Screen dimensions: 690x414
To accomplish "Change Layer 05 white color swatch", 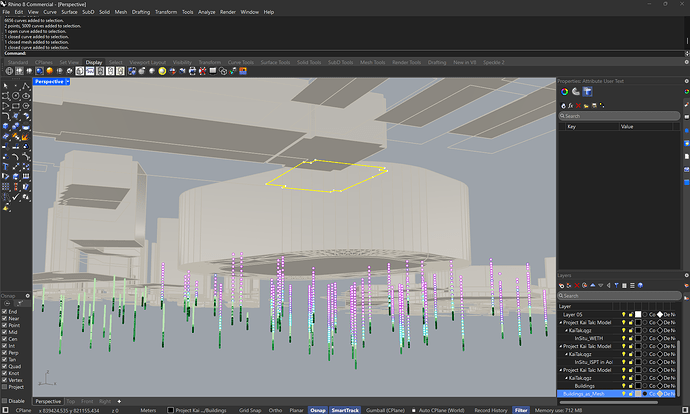I will pyautogui.click(x=638, y=315).
